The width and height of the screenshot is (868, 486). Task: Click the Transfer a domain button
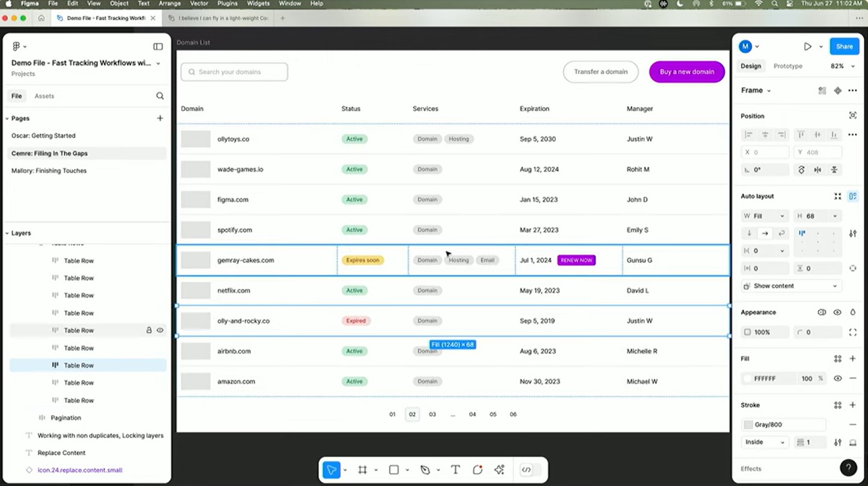(x=600, y=72)
